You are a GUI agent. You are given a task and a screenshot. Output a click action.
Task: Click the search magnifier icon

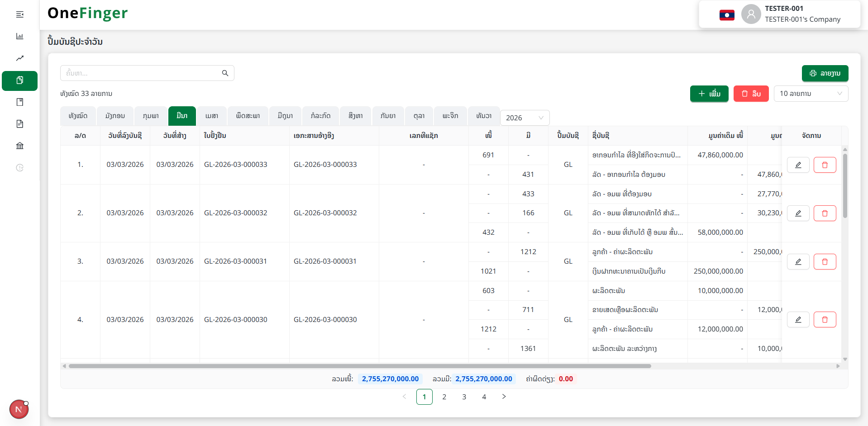[x=225, y=73]
